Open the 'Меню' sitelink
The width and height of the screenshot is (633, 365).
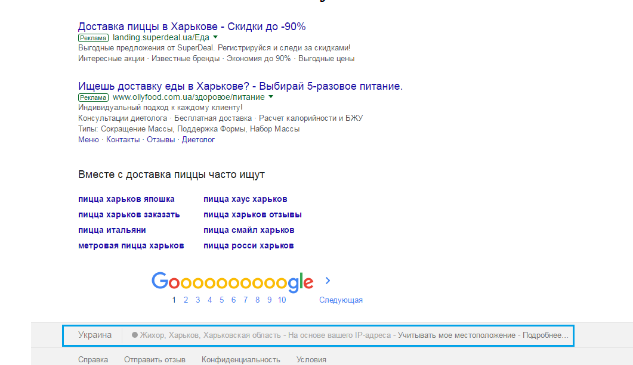[x=88, y=140]
